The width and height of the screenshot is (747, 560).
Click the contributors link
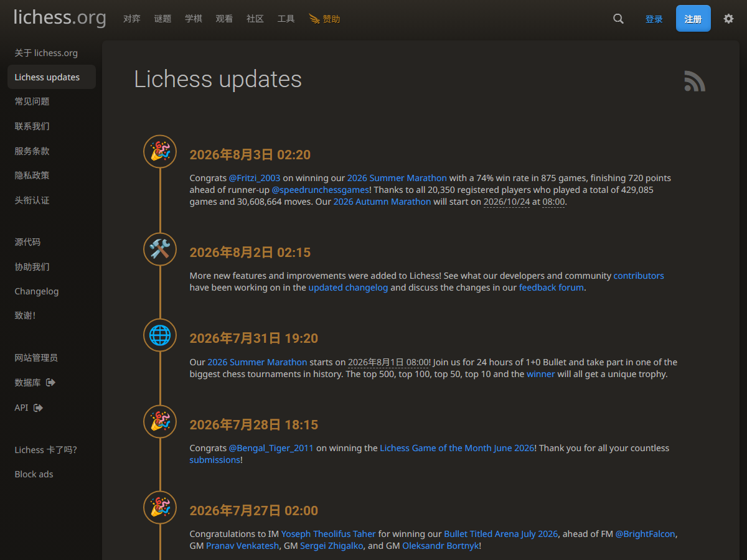pos(639,276)
